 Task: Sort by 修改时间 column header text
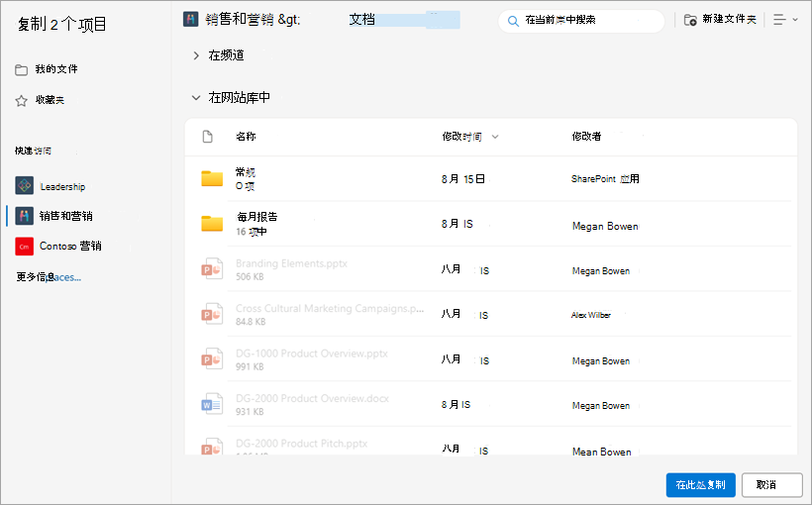click(x=461, y=137)
